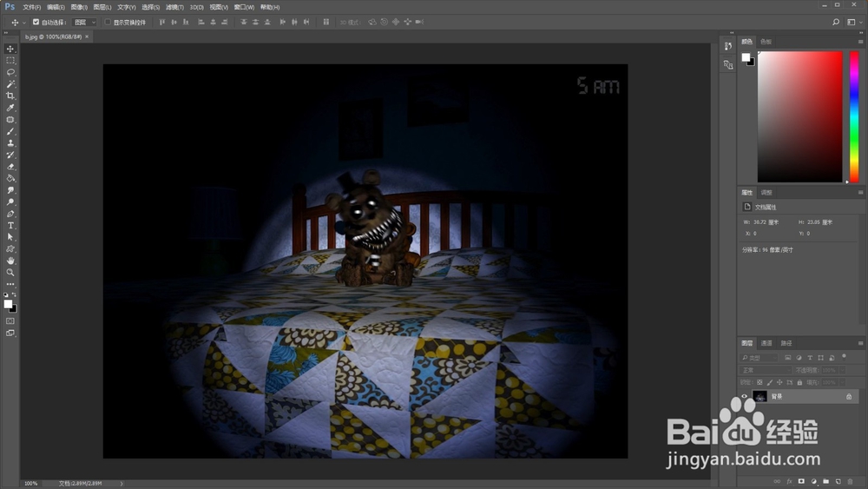Select the Clone Stamp tool
The height and width of the screenshot is (489, 868).
pyautogui.click(x=10, y=143)
